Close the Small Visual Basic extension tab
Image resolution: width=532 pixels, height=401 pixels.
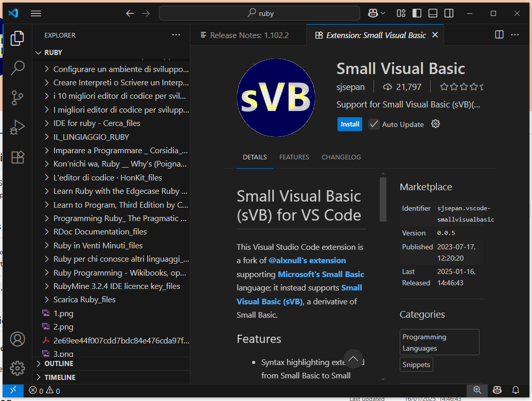coord(435,35)
